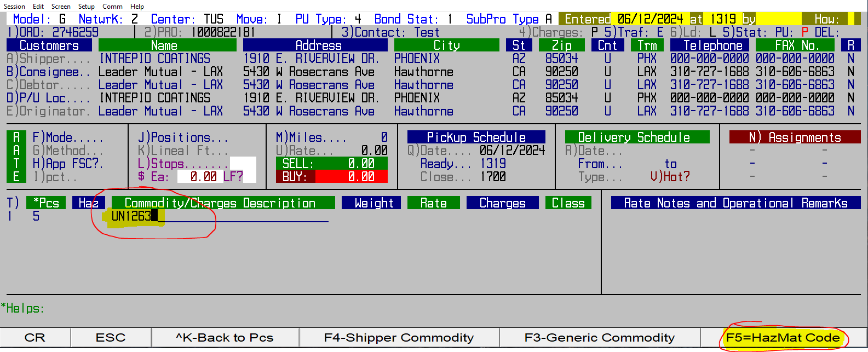Open the Help menu
The width and height of the screenshot is (868, 352).
137,6
